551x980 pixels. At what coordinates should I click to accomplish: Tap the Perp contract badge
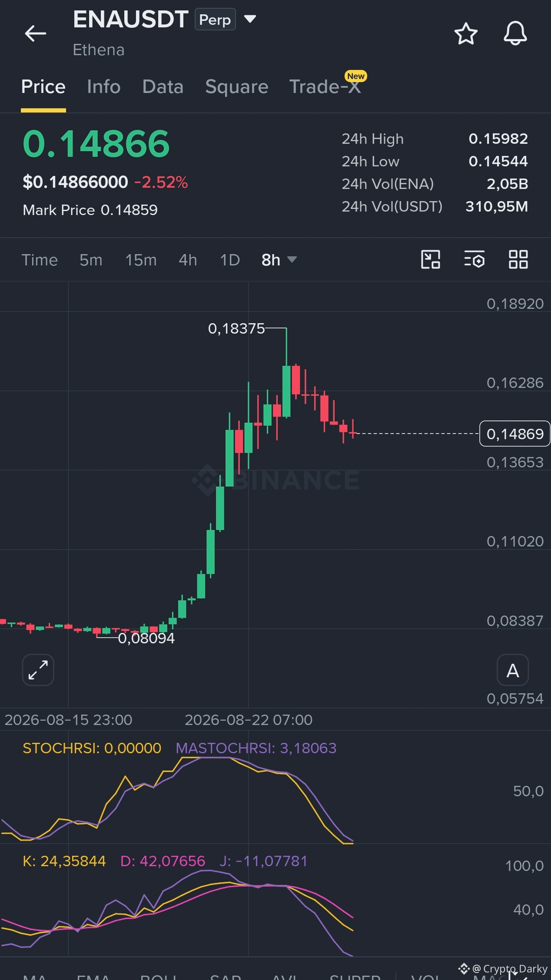click(x=215, y=20)
